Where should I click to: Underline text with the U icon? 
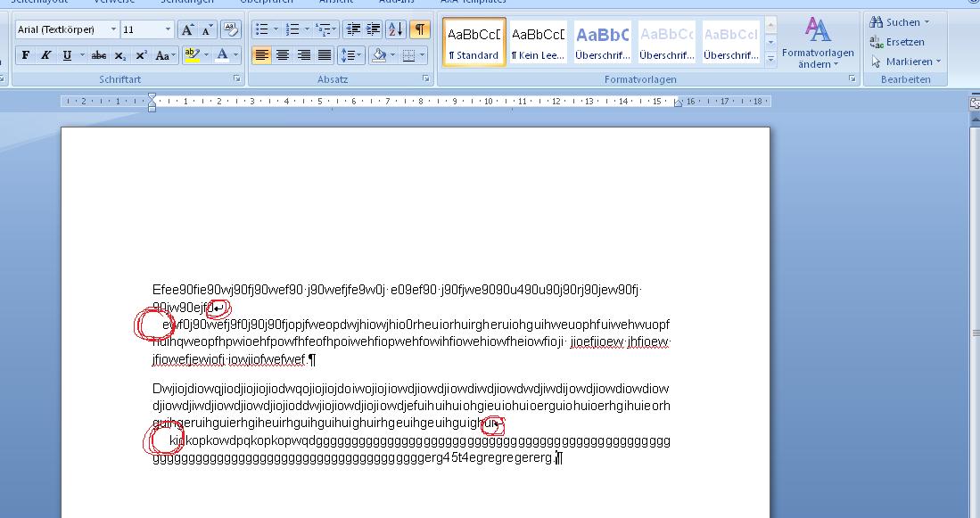(67, 55)
